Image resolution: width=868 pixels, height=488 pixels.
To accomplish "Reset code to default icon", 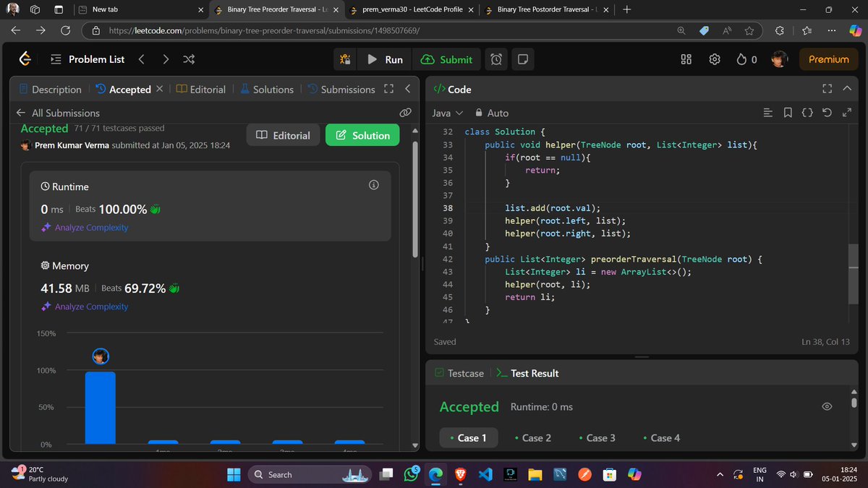I will click(x=827, y=113).
